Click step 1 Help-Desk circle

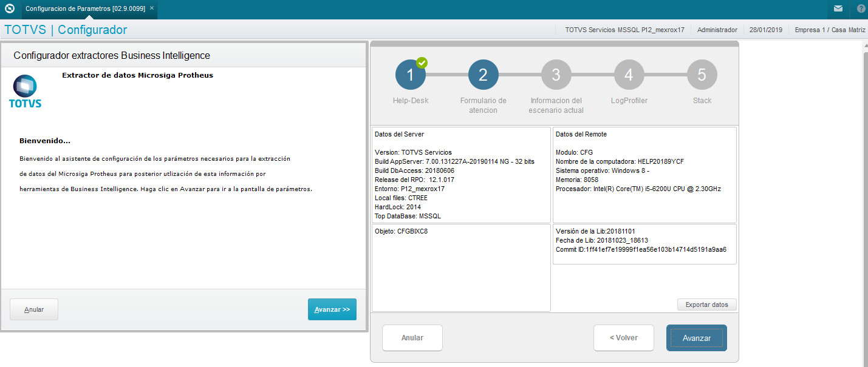pos(411,75)
